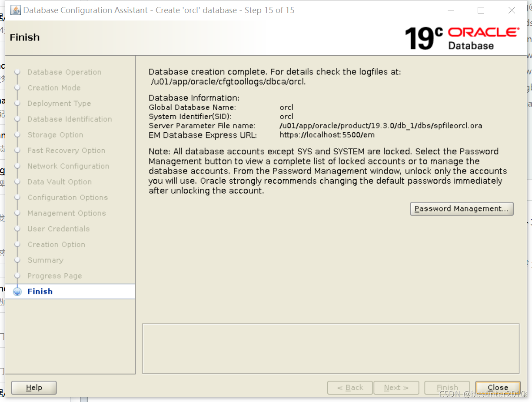Click the System Identifier(SID) value orcl
The image size is (532, 402).
click(286, 117)
